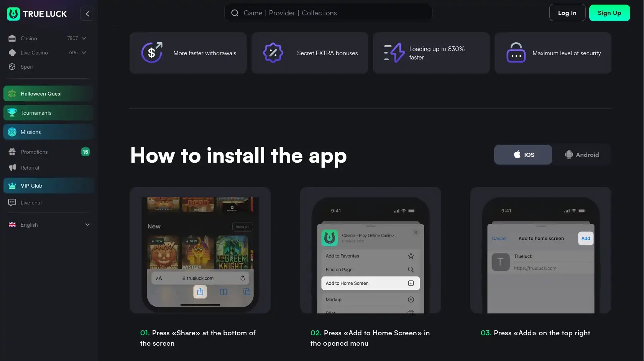Screen dimensions: 644x361
Task: Click the Tournaments trophy icon
Action: [x=12, y=112]
